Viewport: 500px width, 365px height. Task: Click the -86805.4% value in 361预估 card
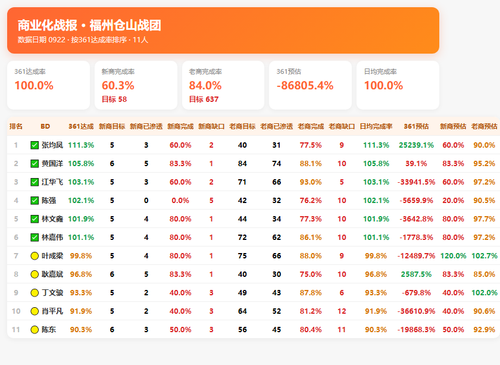[x=305, y=86]
